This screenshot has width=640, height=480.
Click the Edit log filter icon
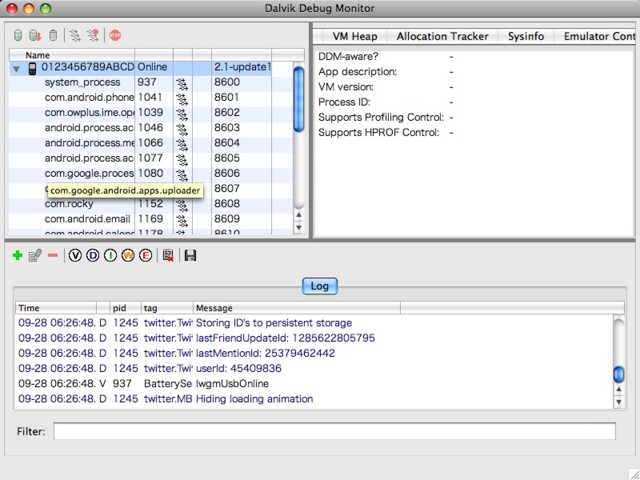click(x=35, y=256)
